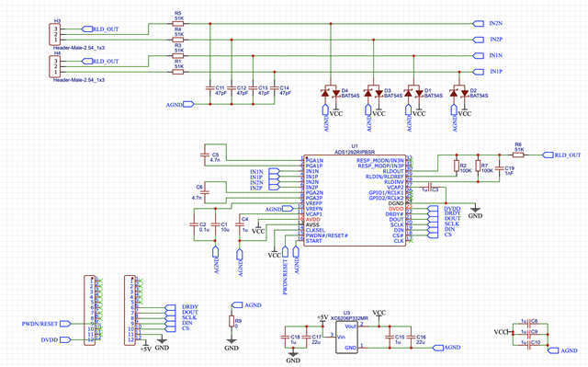Click resistor R3 51K symbol
The height and width of the screenshot is (367, 588).
[177, 56]
